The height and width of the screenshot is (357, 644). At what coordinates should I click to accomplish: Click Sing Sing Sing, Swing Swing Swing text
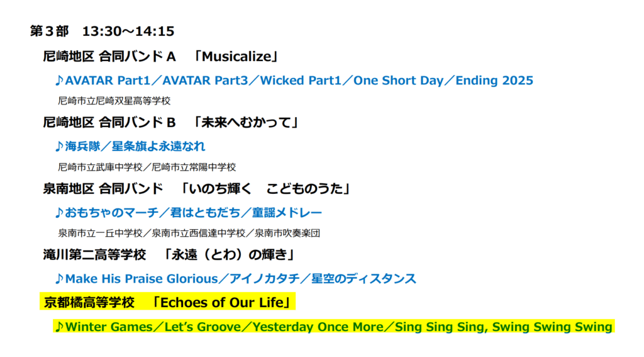click(x=504, y=327)
